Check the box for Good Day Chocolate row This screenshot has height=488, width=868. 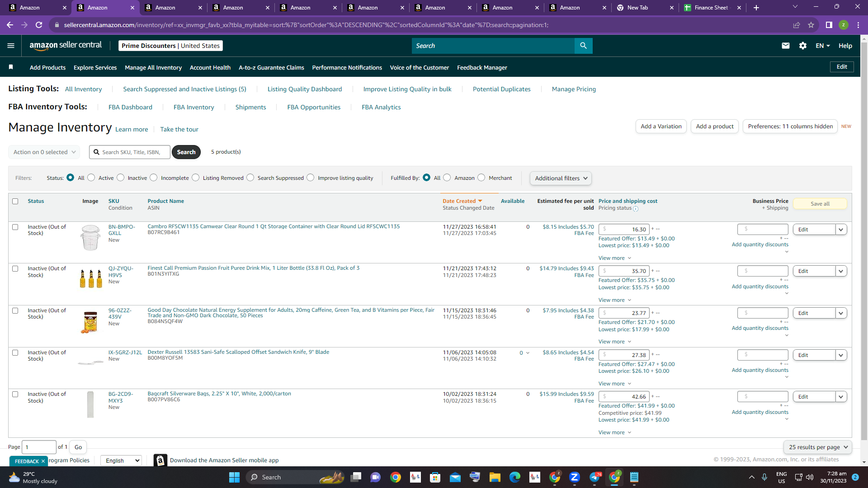tap(15, 311)
